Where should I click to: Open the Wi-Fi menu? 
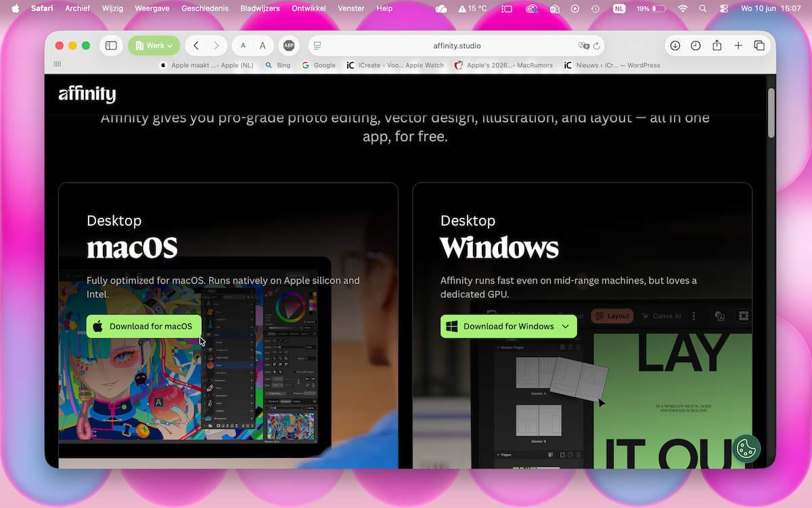tap(683, 8)
